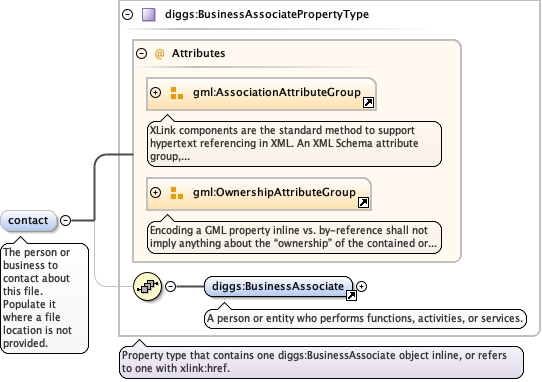This screenshot has width=542, height=382.
Task: Select the gml:AssociationAttributeGroup node
Action: pyautogui.click(x=261, y=94)
